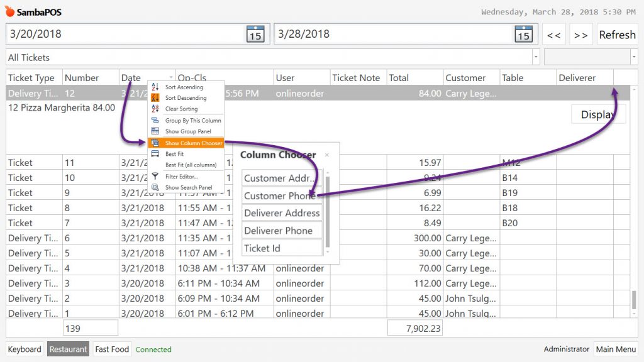Viewport: 644px width, 362px height.
Task: Open the empty dropdown beside All Tickets
Action: tap(634, 57)
